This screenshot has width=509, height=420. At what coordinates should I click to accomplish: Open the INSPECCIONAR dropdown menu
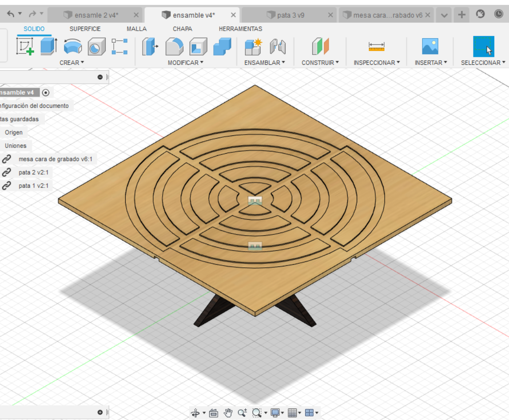377,63
